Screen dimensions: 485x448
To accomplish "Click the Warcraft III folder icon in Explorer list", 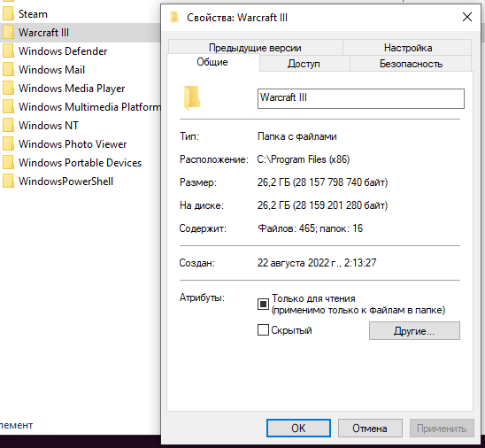I will point(8,33).
